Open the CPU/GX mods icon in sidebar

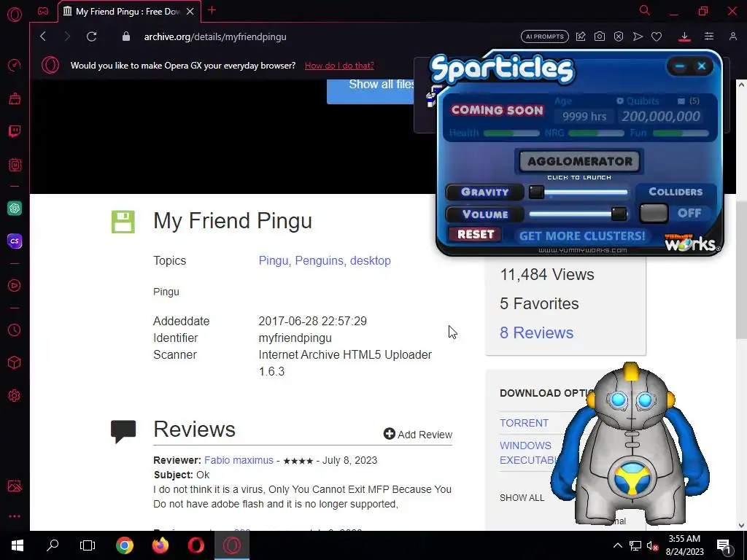point(15,165)
